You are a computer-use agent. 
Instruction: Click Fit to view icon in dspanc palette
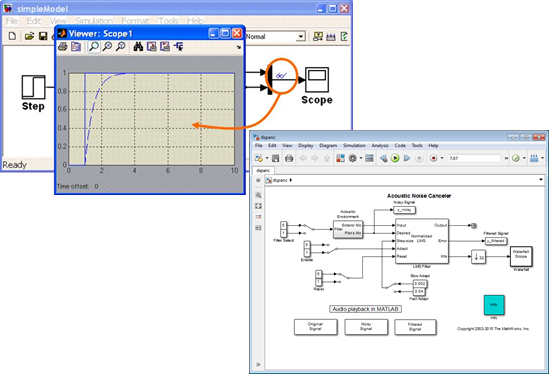point(258,206)
